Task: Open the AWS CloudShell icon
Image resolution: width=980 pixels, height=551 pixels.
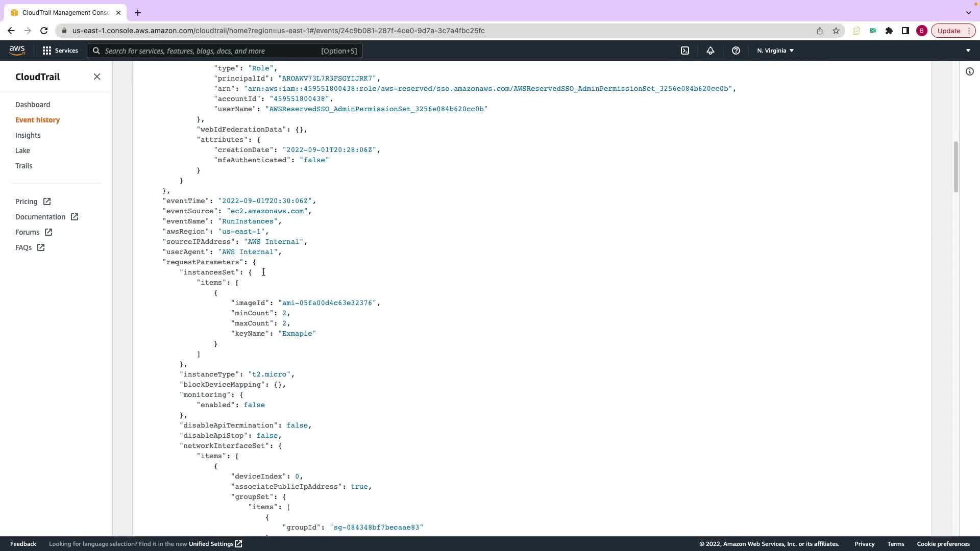Action: [685, 51]
